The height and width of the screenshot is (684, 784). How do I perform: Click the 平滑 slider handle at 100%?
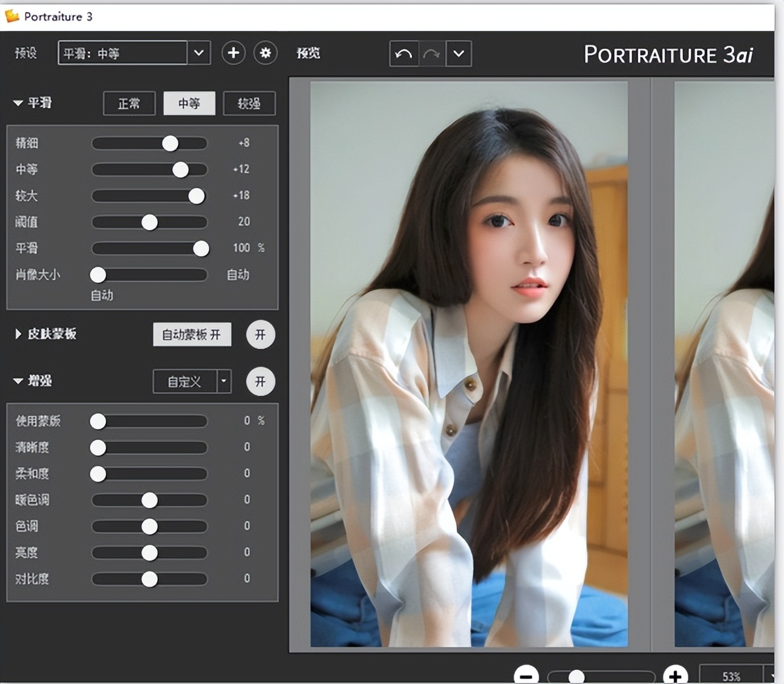point(201,248)
